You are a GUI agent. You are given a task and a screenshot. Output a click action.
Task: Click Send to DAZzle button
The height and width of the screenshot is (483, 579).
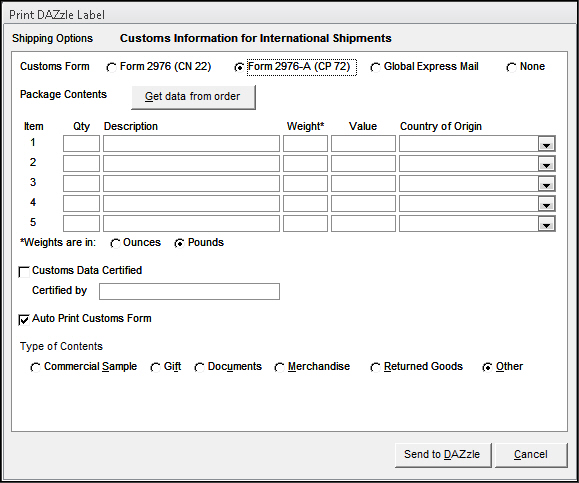point(443,455)
